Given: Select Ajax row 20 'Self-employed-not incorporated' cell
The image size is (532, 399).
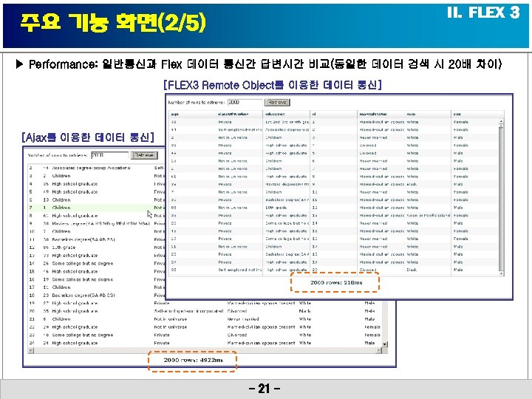Looking at the screenshot, I should [x=188, y=311].
